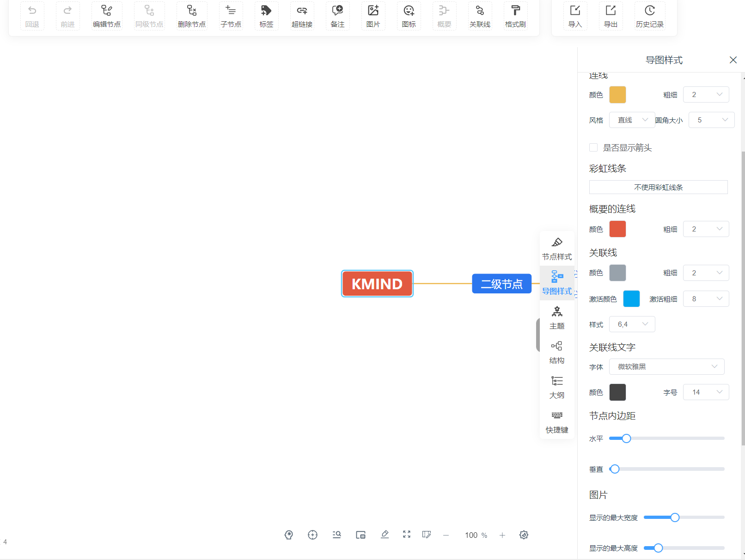Open the 样式 dropdown showing 6,4
The height and width of the screenshot is (560, 745).
pos(632,324)
